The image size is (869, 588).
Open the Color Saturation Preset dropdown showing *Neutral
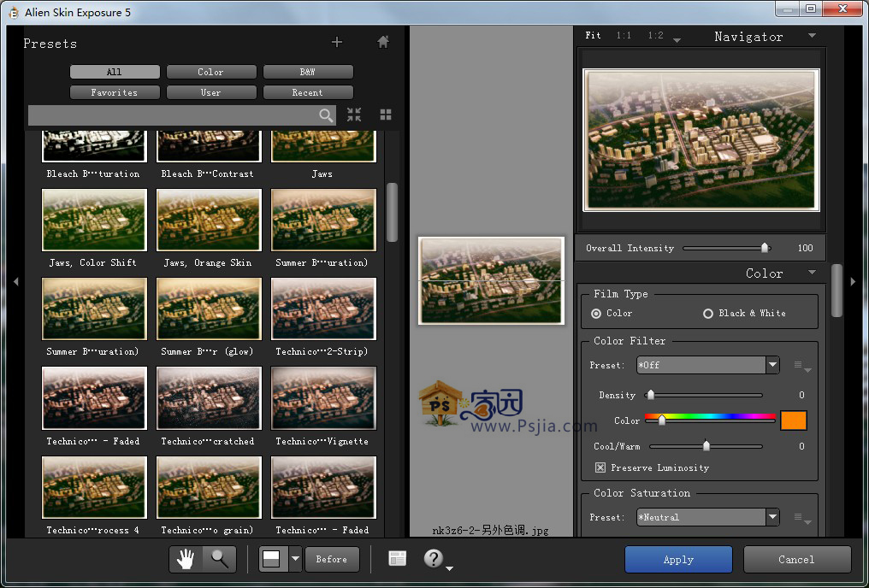pos(707,517)
